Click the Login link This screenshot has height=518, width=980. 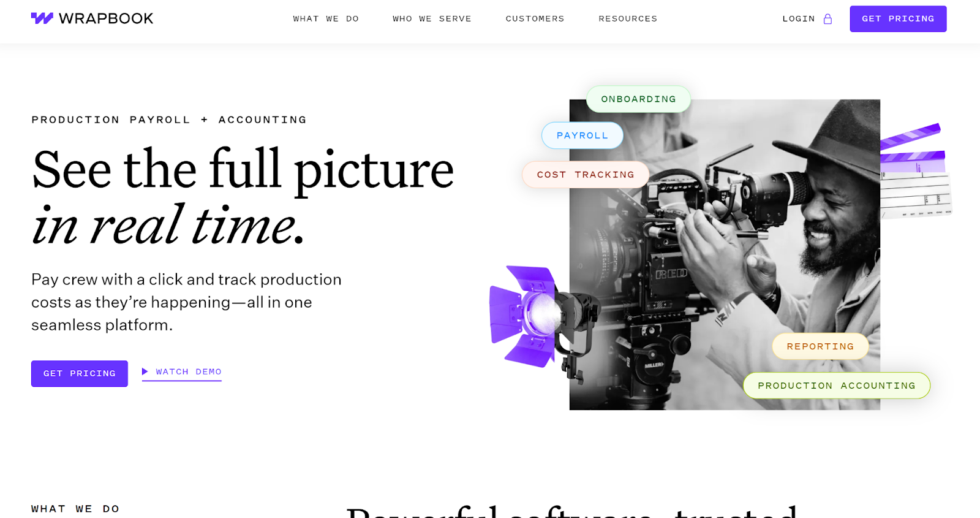[799, 19]
